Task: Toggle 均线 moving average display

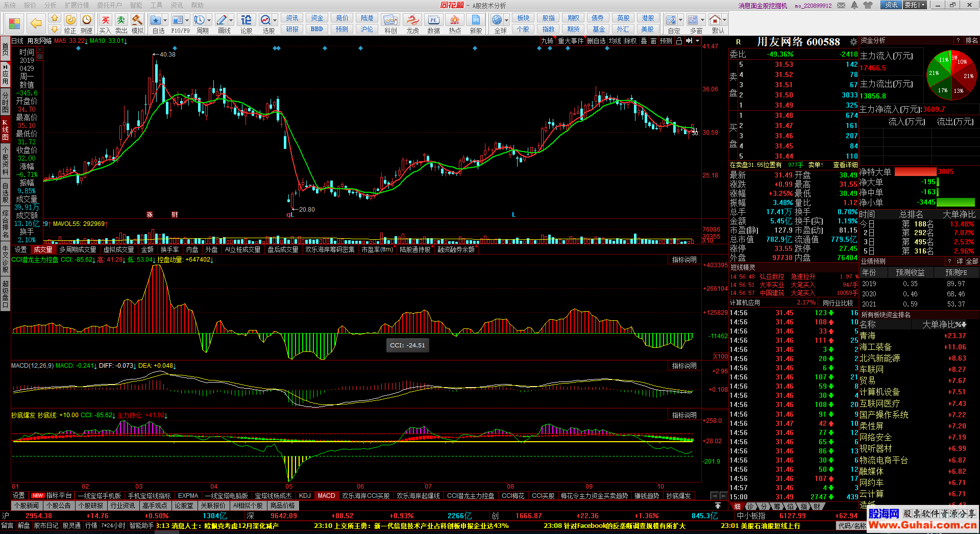Action: (x=615, y=41)
